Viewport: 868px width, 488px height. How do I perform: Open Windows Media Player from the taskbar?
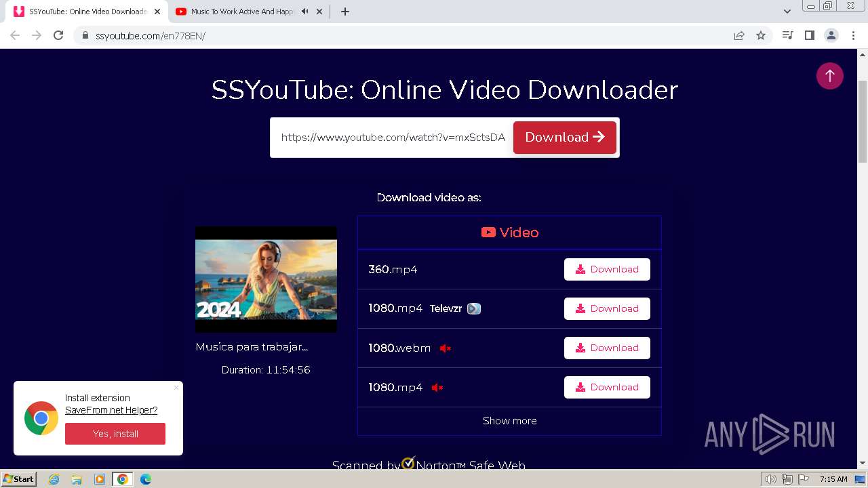point(100,479)
